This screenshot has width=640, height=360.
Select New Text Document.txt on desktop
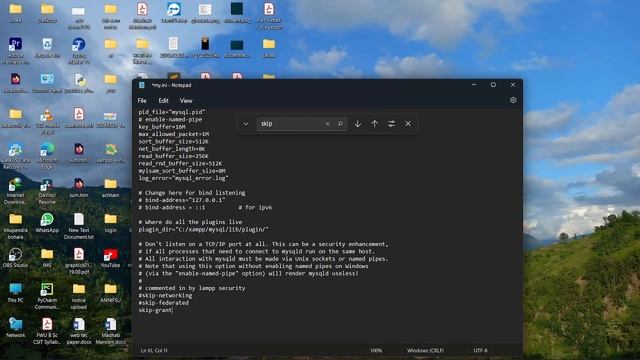click(79, 227)
